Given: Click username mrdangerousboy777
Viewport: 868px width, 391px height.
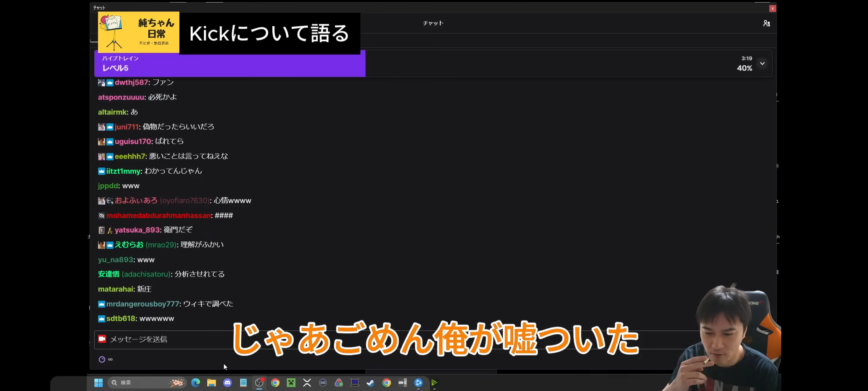Looking at the screenshot, I should pos(143,304).
